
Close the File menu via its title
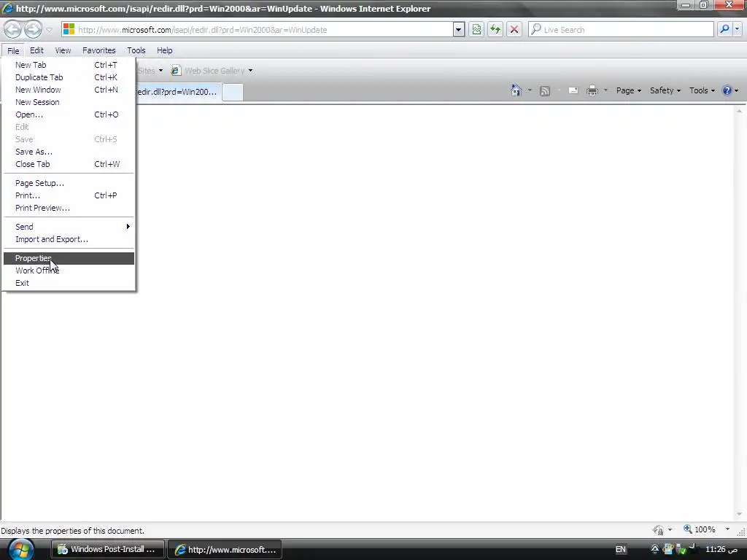pyautogui.click(x=13, y=50)
